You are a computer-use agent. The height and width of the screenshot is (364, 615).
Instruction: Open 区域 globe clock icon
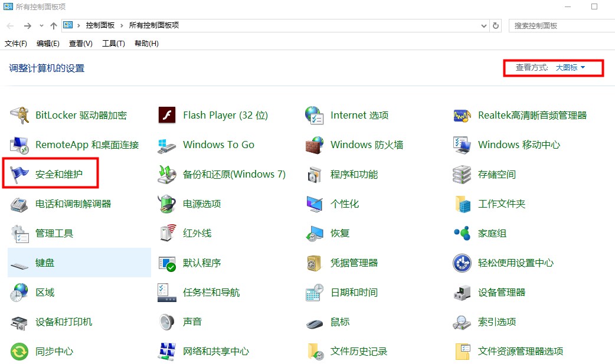click(x=19, y=293)
